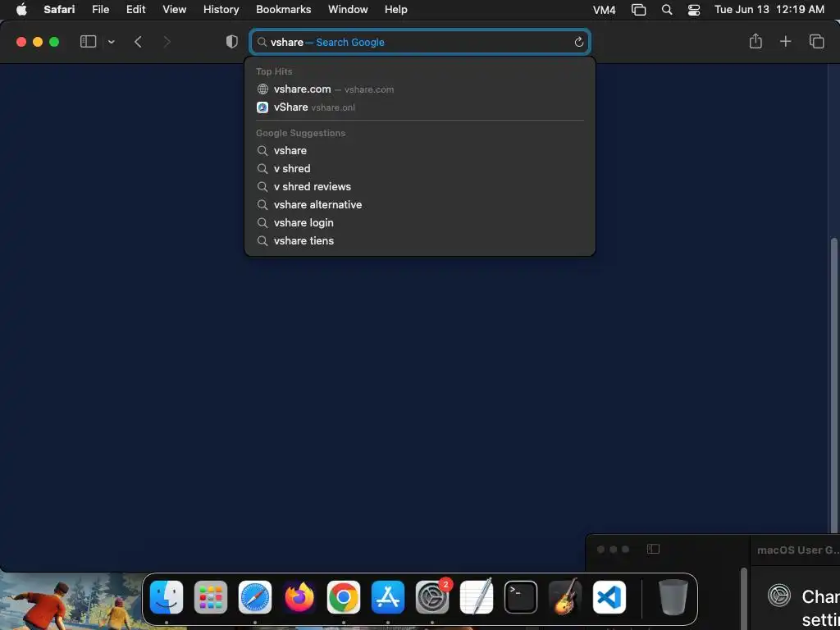The width and height of the screenshot is (840, 630).
Task: Open the Share button in Safari toolbar
Action: pyautogui.click(x=756, y=41)
